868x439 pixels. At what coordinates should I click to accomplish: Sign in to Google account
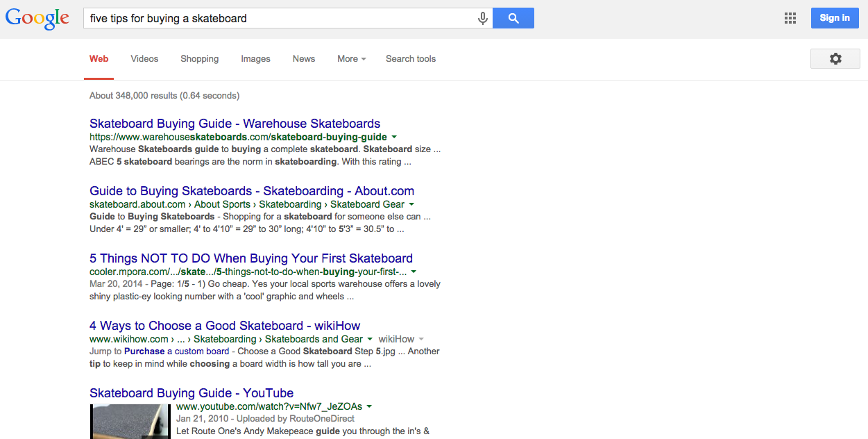[835, 18]
